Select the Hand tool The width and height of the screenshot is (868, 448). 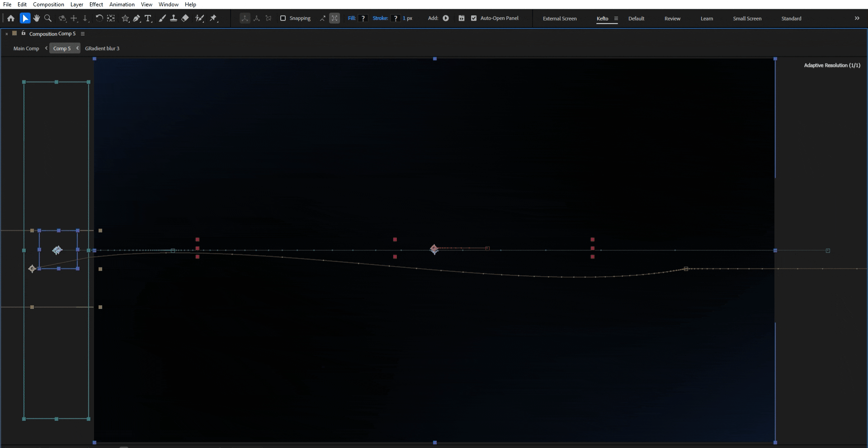36,19
